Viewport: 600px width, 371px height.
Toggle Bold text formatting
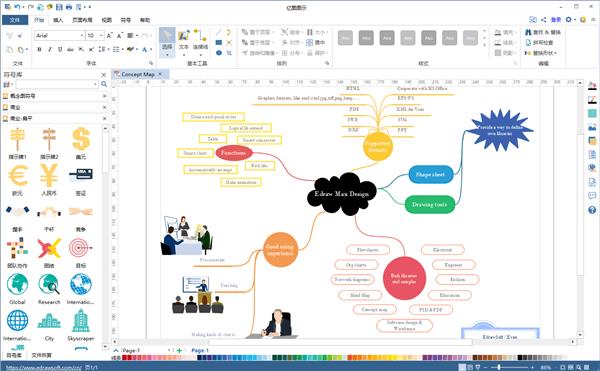click(x=39, y=49)
